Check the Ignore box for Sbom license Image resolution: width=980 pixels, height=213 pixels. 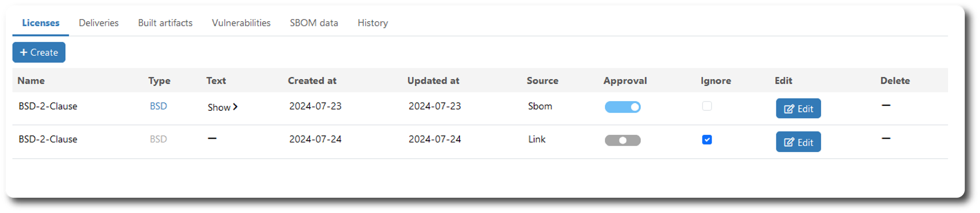click(707, 106)
